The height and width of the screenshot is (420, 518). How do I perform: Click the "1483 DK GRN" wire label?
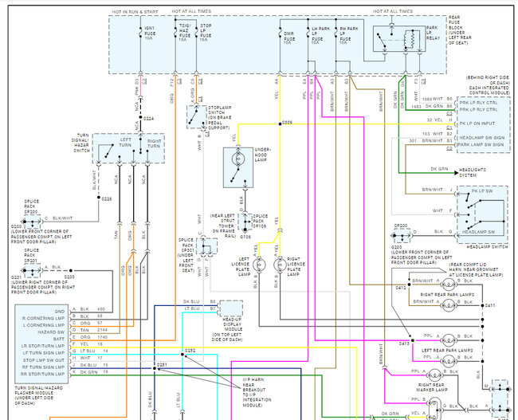tap(427, 107)
